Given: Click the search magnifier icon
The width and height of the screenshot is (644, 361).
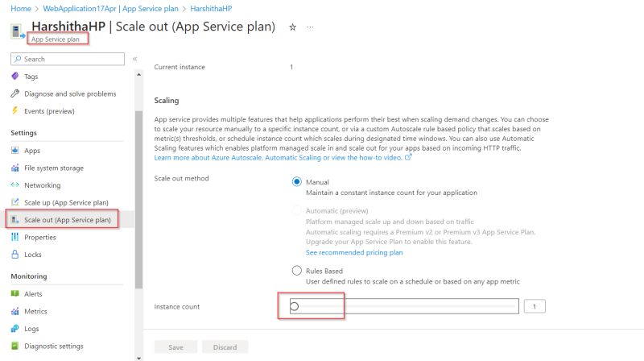Looking at the screenshot, I should click(x=18, y=59).
